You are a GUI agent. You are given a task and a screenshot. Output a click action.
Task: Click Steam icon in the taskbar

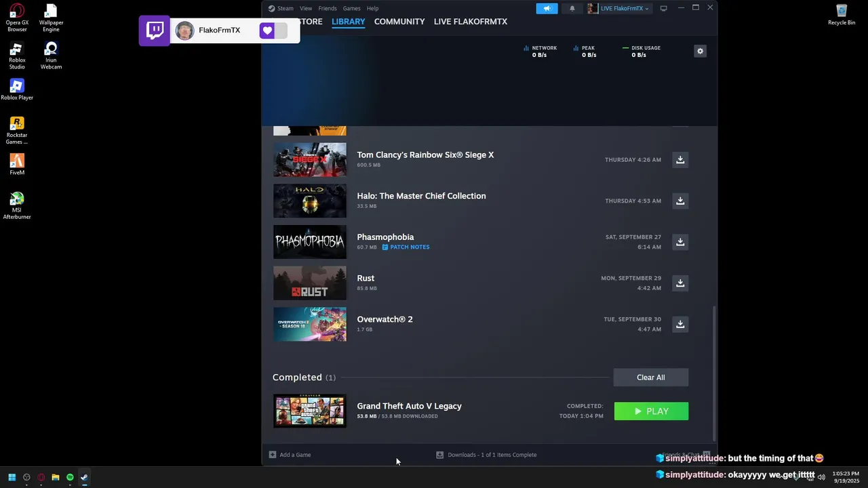point(84,477)
